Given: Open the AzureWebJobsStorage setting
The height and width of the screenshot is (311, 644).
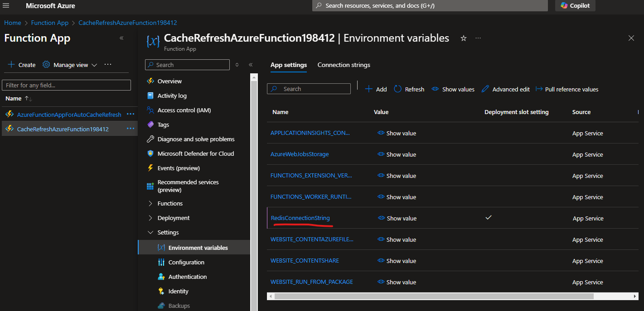Looking at the screenshot, I should (300, 154).
